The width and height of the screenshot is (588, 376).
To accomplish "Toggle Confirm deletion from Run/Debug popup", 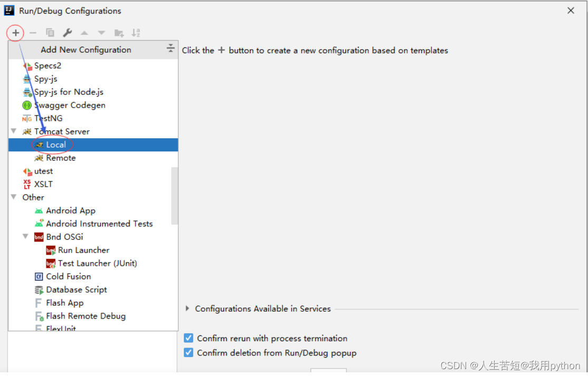I will [x=188, y=353].
